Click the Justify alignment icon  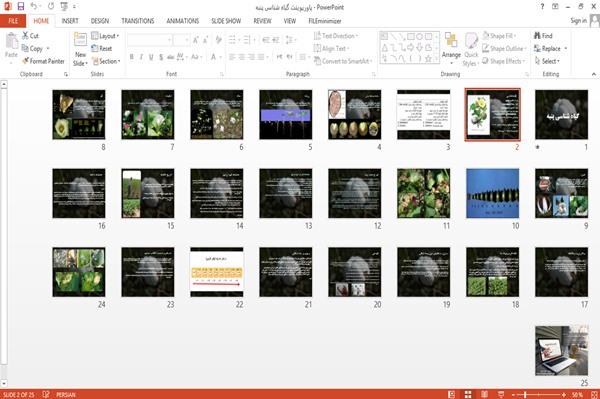pos(261,57)
